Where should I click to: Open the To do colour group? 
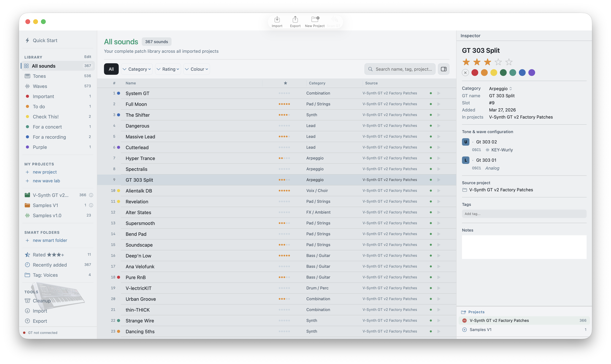(x=58, y=106)
